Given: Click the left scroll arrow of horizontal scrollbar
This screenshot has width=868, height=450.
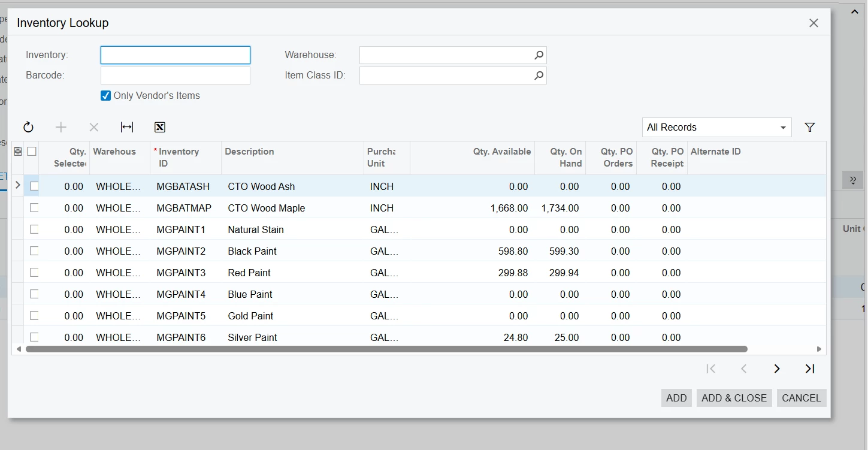Looking at the screenshot, I should coord(19,349).
